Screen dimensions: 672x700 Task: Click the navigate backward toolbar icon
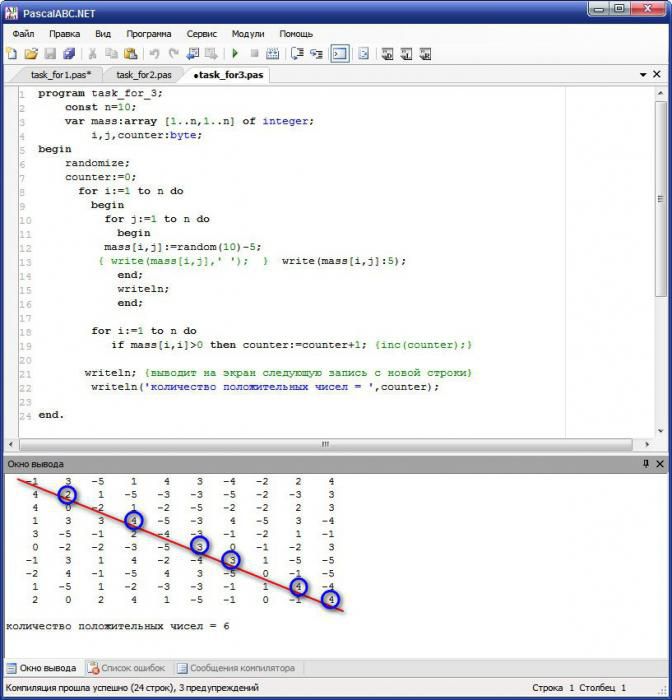(192, 54)
